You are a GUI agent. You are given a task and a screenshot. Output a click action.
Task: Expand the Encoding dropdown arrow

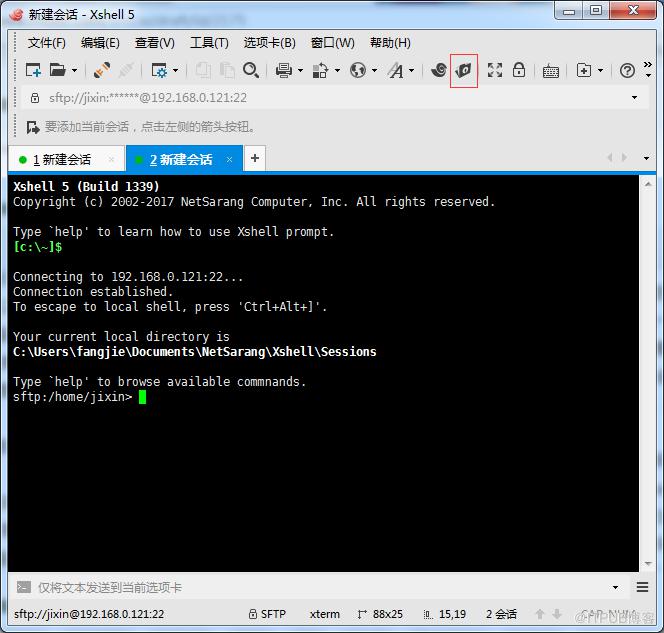(374, 70)
